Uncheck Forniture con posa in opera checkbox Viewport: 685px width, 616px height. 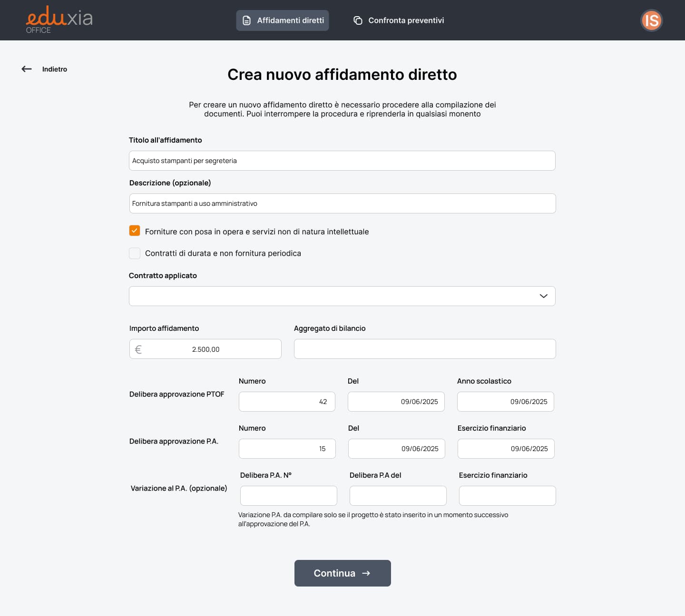tap(135, 231)
